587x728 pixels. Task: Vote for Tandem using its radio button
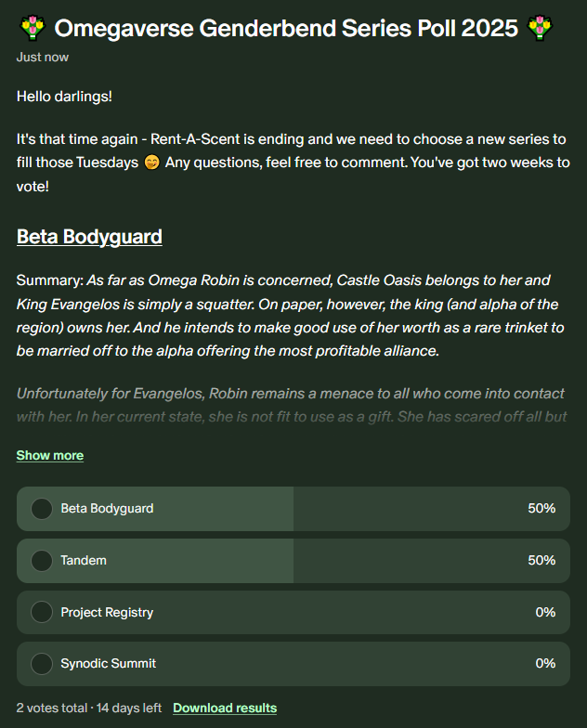pos(41,561)
